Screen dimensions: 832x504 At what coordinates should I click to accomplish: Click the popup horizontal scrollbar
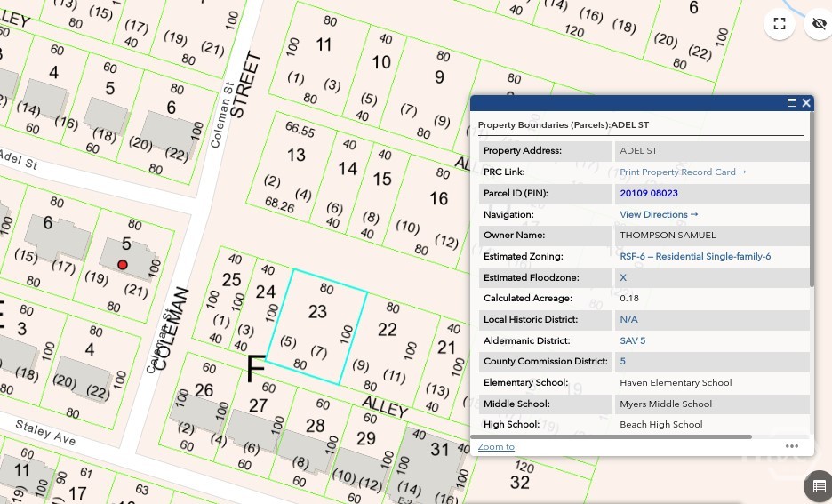tap(613, 436)
